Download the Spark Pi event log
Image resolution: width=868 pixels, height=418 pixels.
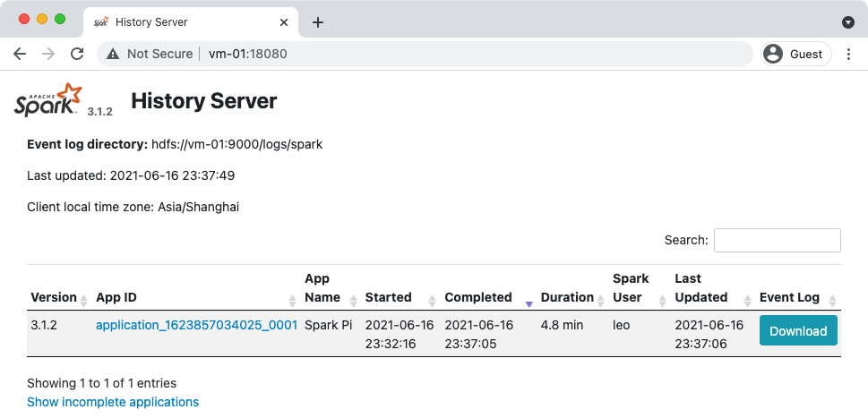797,330
